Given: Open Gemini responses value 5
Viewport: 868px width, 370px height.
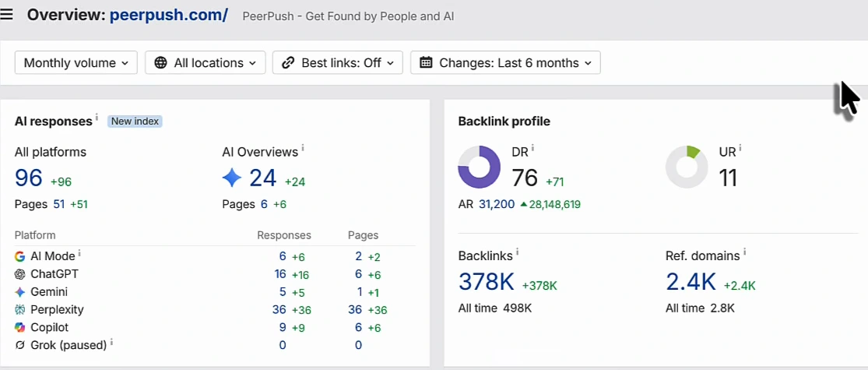Looking at the screenshot, I should 283,291.
